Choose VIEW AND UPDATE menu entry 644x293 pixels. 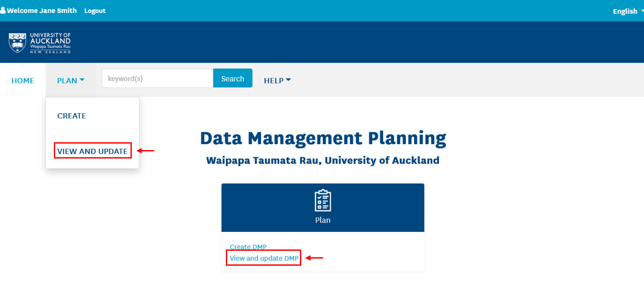point(92,151)
